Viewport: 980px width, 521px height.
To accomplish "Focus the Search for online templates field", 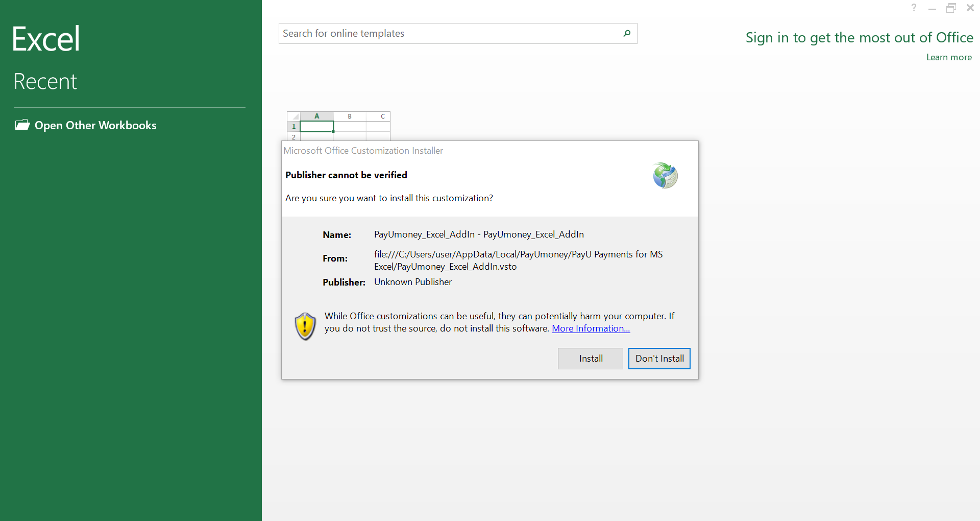I will click(458, 33).
